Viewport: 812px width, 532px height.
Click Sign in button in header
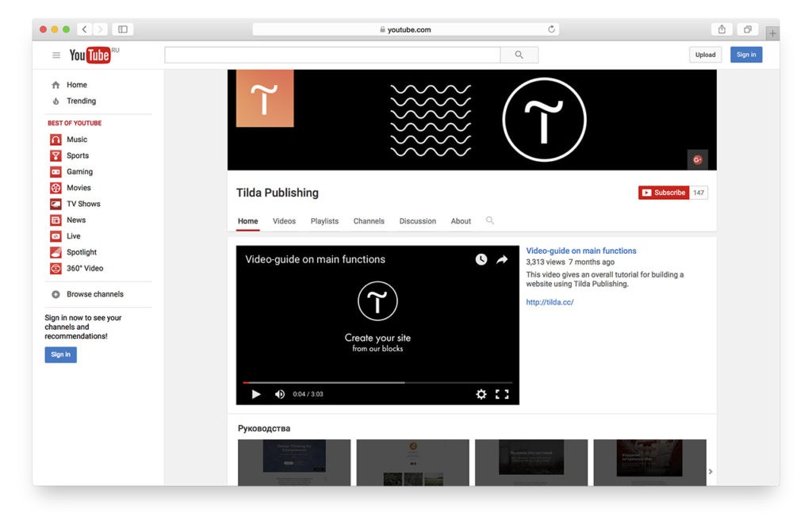[746, 55]
